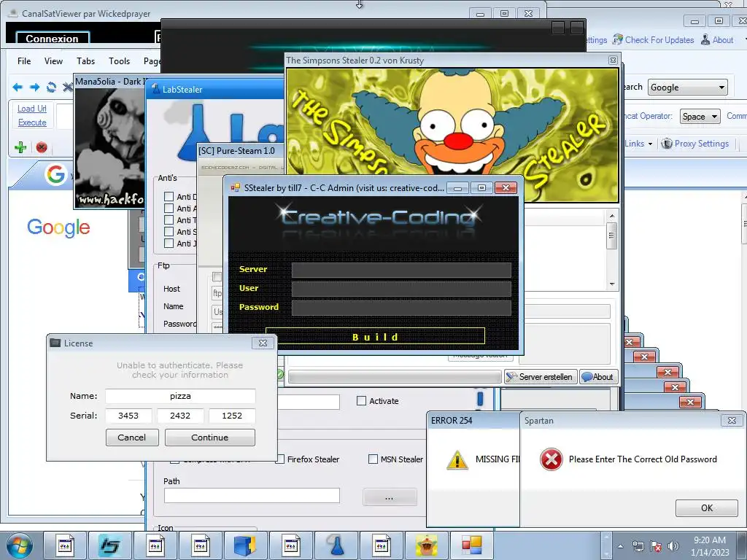Click the progress bar beside Server erstellen
This screenshot has height=560, width=747.
(395, 377)
